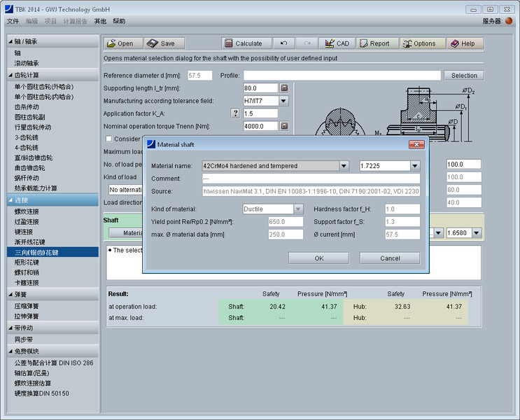520x420 pixels.
Task: Open the Material name dropdown
Action: click(x=344, y=166)
